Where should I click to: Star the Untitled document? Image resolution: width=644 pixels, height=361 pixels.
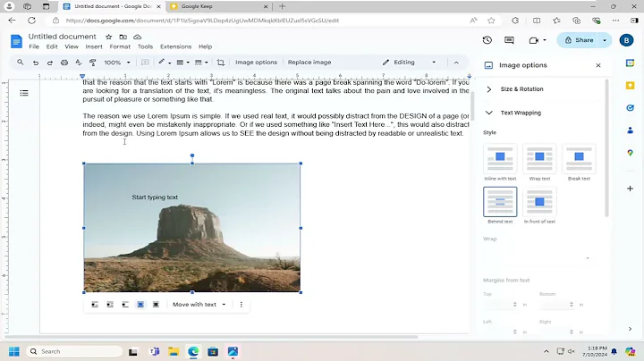coord(108,37)
